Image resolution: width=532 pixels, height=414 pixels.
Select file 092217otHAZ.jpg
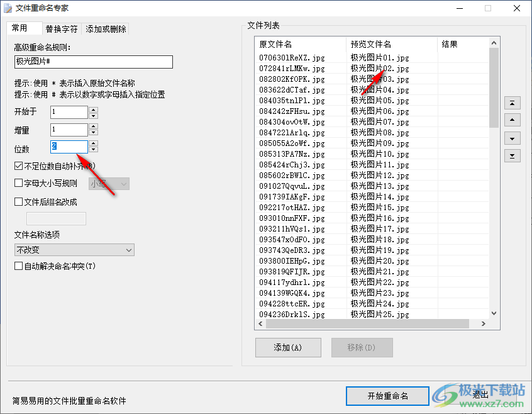click(292, 208)
